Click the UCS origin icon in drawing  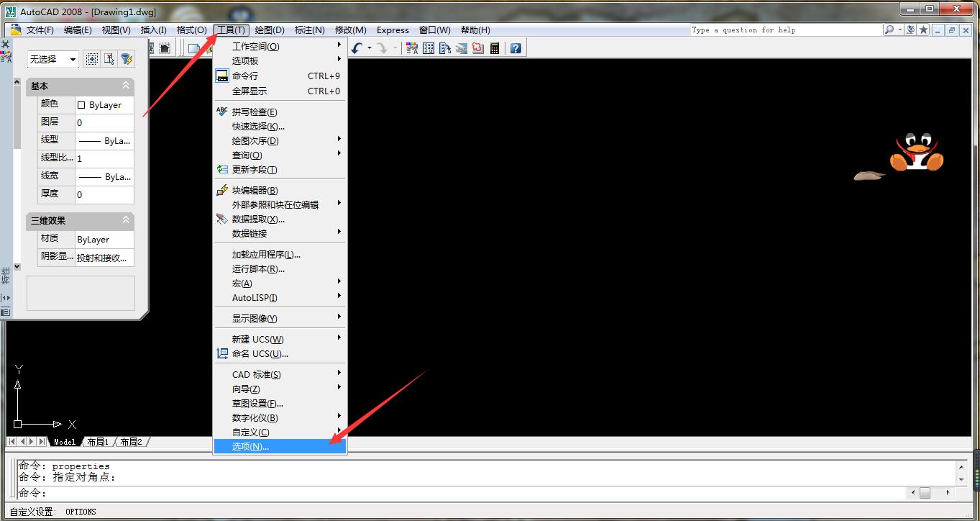(18, 424)
